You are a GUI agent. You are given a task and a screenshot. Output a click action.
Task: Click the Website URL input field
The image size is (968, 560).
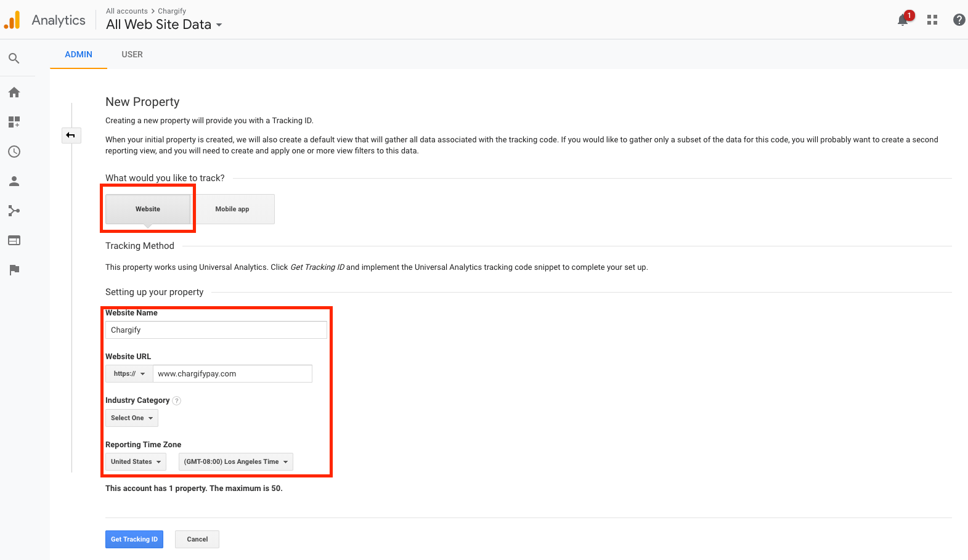pos(233,374)
